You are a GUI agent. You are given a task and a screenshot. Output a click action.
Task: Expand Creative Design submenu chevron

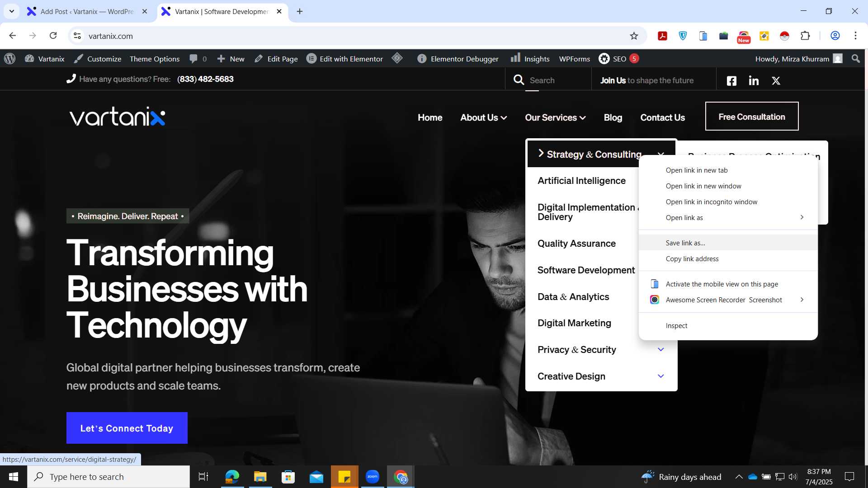[x=660, y=376]
